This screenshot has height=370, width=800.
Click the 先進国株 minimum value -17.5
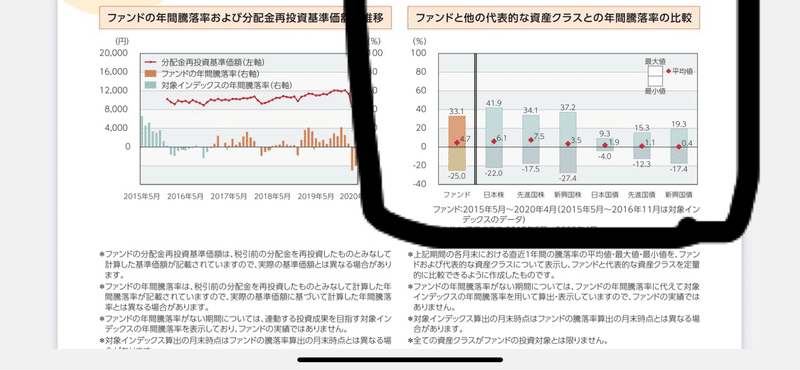[531, 169]
